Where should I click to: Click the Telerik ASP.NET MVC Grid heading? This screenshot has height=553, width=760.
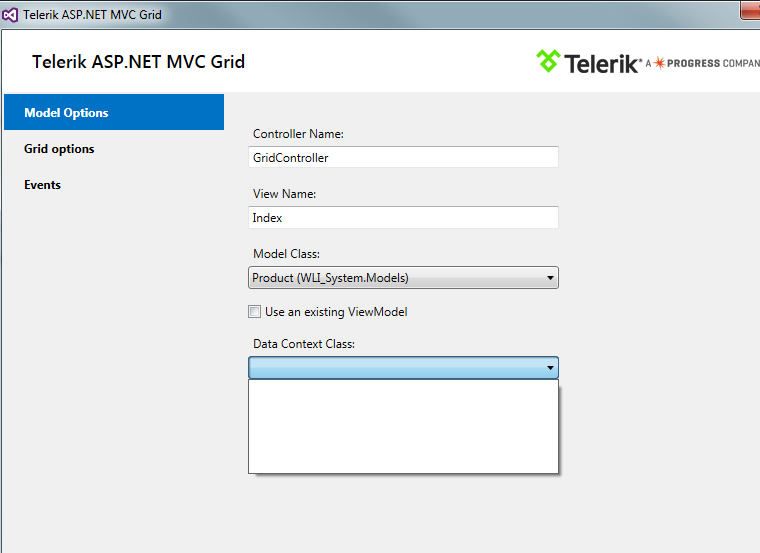[139, 62]
